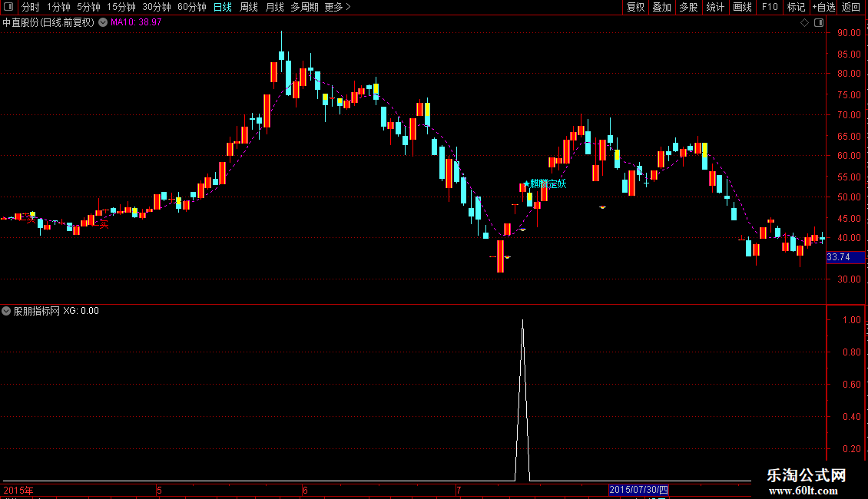This screenshot has height=499, width=868.
Task: Click the month 6 axis label
Action: coord(305,490)
